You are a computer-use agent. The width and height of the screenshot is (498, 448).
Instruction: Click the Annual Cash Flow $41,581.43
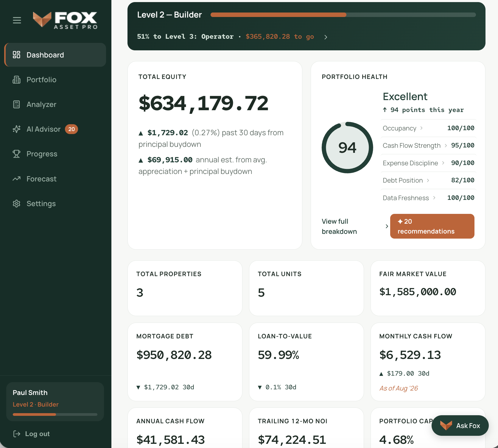pyautogui.click(x=171, y=440)
